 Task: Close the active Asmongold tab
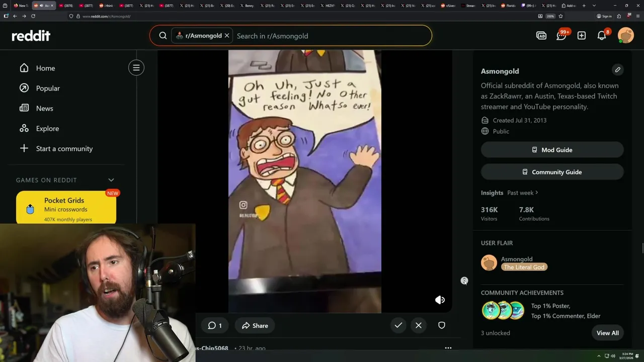click(x=52, y=6)
